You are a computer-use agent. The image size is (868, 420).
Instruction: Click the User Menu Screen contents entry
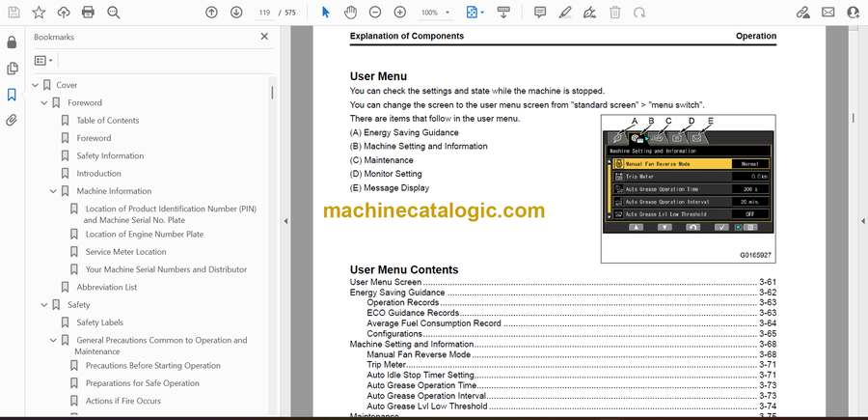tap(563, 282)
